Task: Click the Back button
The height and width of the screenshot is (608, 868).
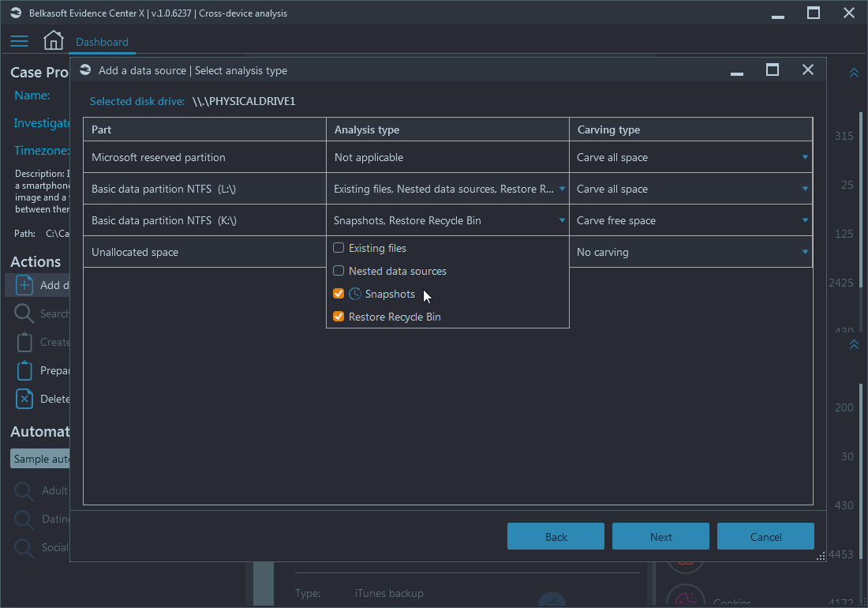Action: point(556,537)
